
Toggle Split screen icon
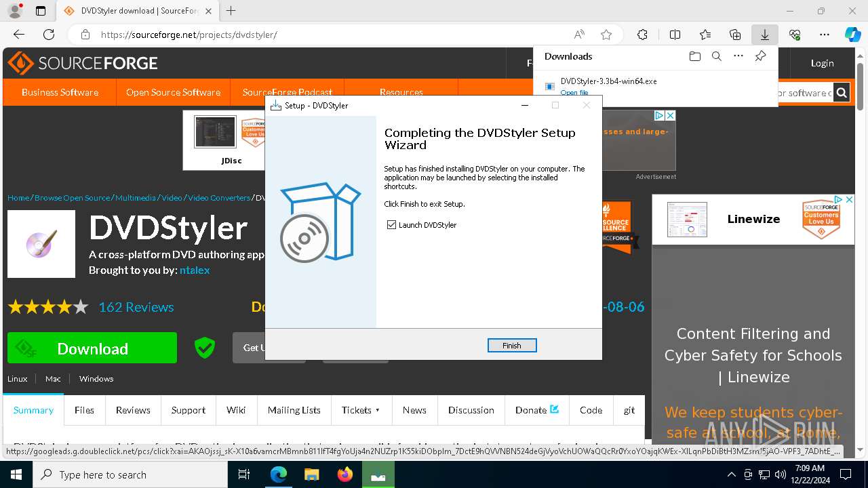(x=675, y=35)
